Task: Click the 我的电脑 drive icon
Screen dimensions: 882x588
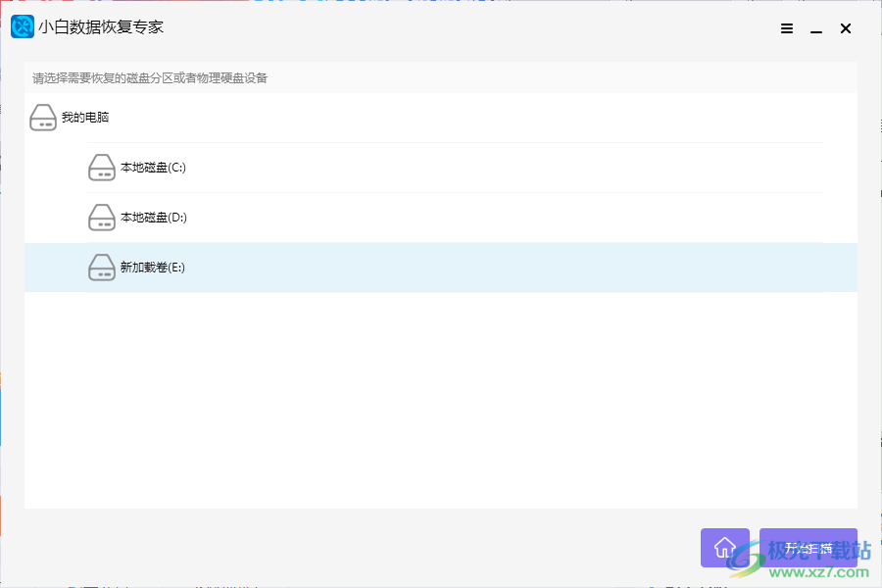Action: click(43, 118)
